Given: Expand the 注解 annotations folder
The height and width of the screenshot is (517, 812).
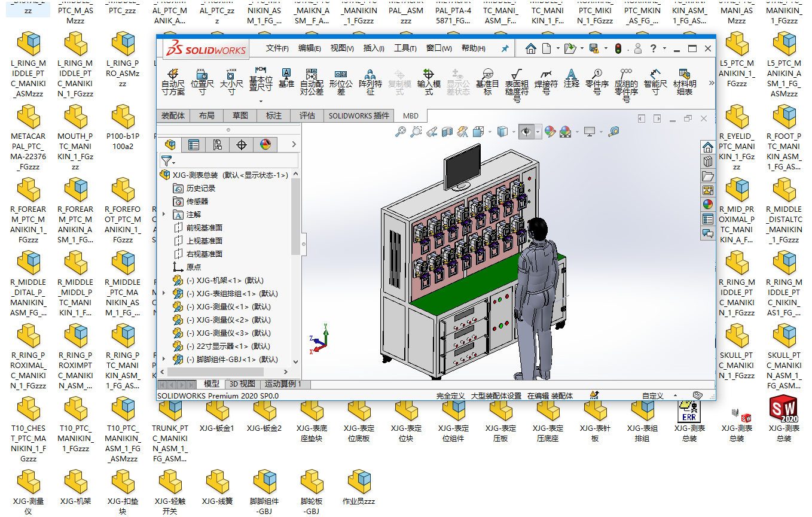Looking at the screenshot, I should pyautogui.click(x=164, y=214).
